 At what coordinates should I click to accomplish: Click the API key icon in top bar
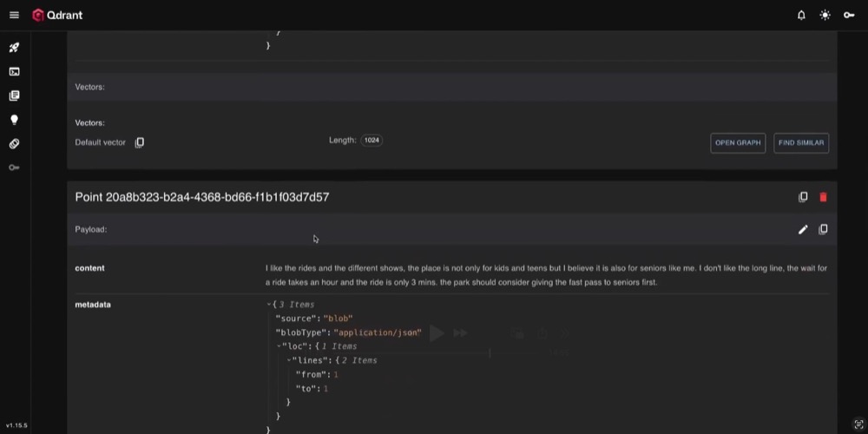click(849, 15)
